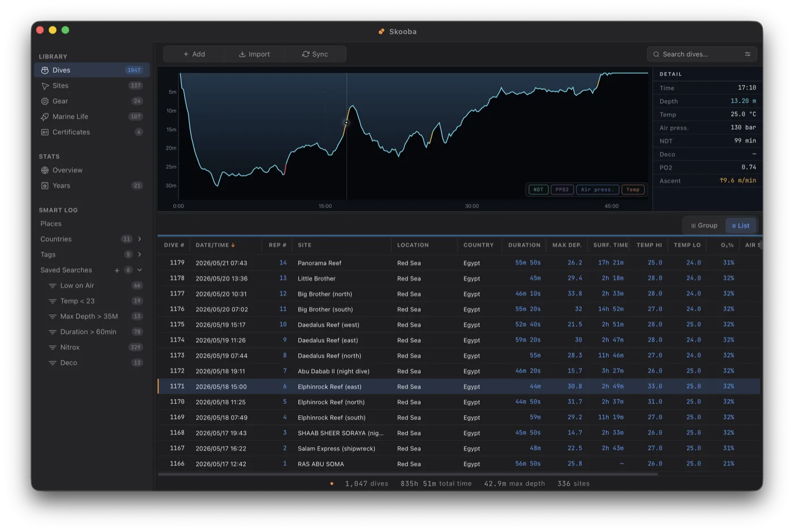Click filter icon beside Deco

(52, 363)
